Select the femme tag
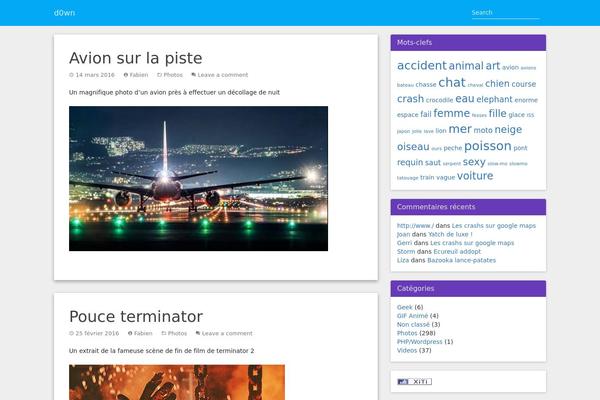 452,113
